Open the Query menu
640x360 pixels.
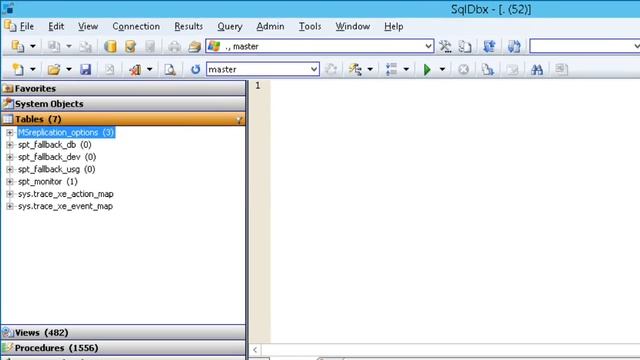pyautogui.click(x=229, y=27)
